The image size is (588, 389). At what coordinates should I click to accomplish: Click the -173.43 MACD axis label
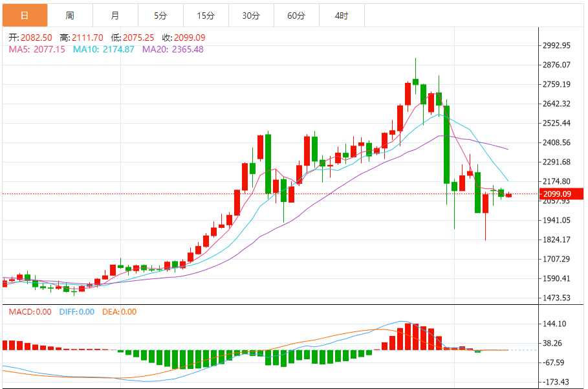(556, 382)
